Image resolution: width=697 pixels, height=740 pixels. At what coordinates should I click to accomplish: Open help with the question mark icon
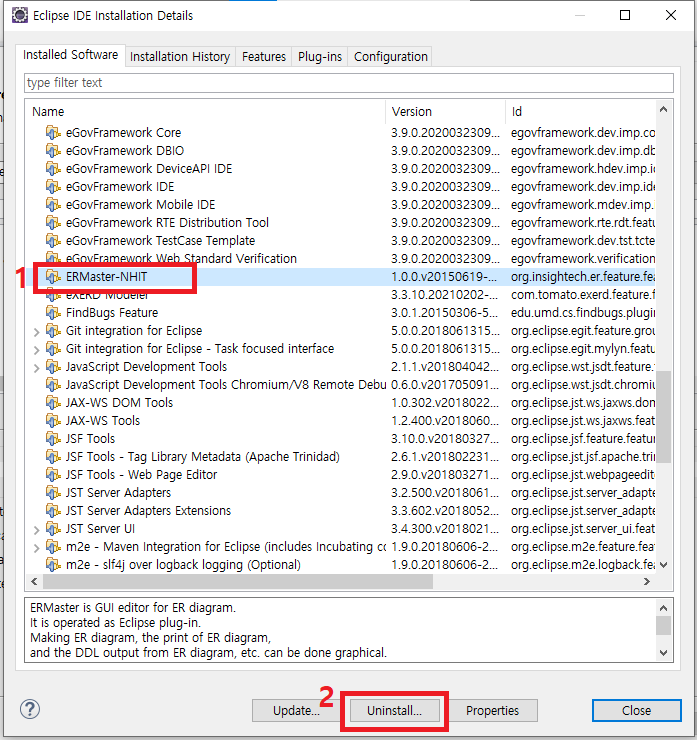(30, 709)
